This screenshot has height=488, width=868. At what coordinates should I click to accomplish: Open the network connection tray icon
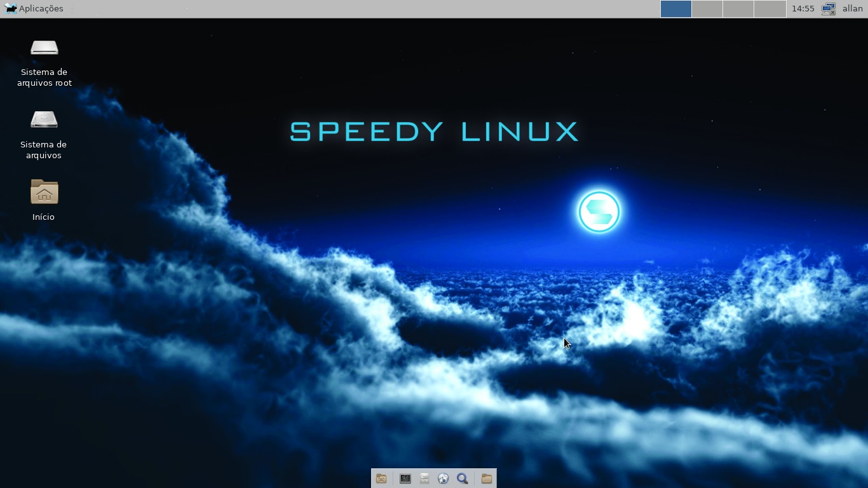[x=829, y=9]
